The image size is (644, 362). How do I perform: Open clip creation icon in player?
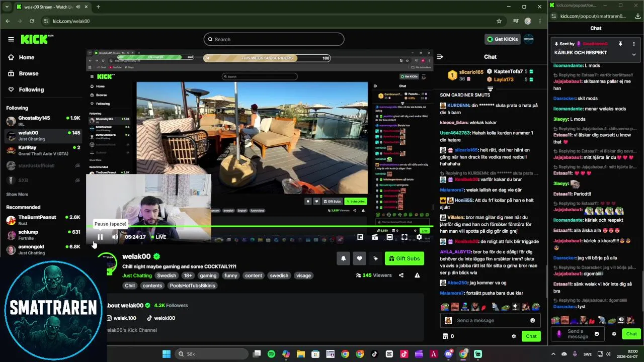(x=375, y=237)
